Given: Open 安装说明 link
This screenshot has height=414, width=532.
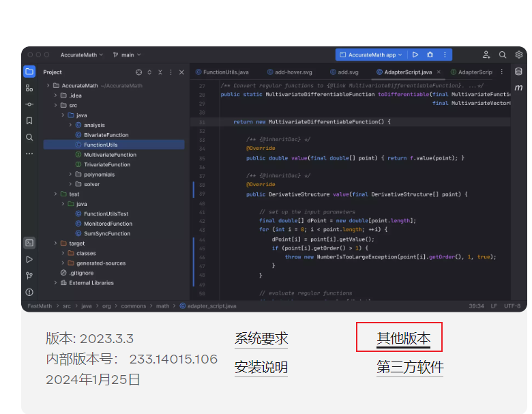Looking at the screenshot, I should click(261, 367).
